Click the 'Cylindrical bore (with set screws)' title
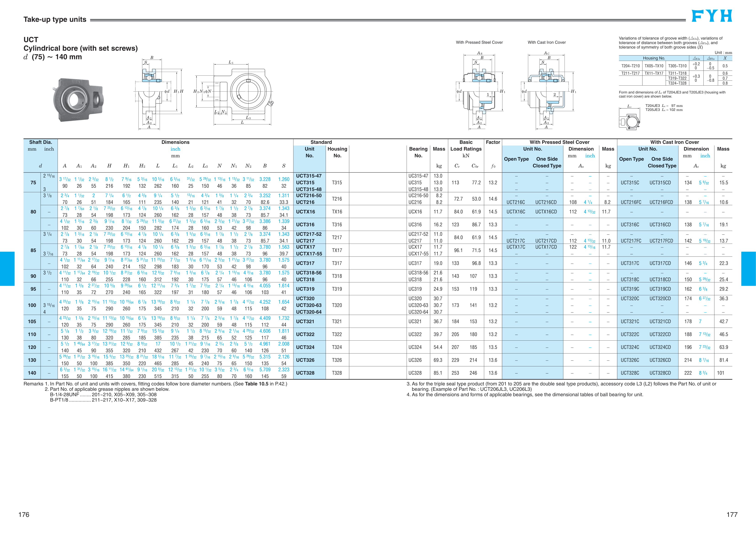The width and height of the screenshot is (756, 534). (81, 48)
